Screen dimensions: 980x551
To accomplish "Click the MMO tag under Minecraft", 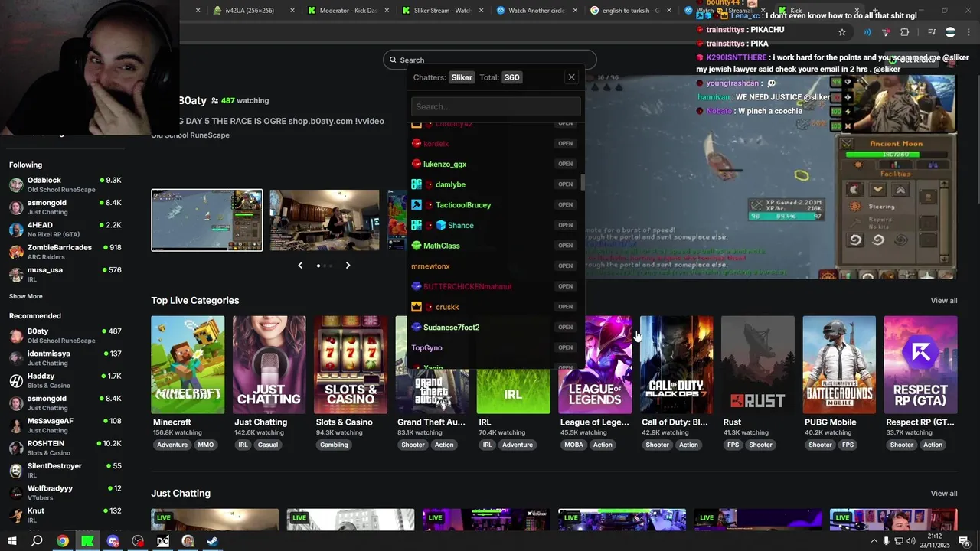I will pyautogui.click(x=206, y=445).
